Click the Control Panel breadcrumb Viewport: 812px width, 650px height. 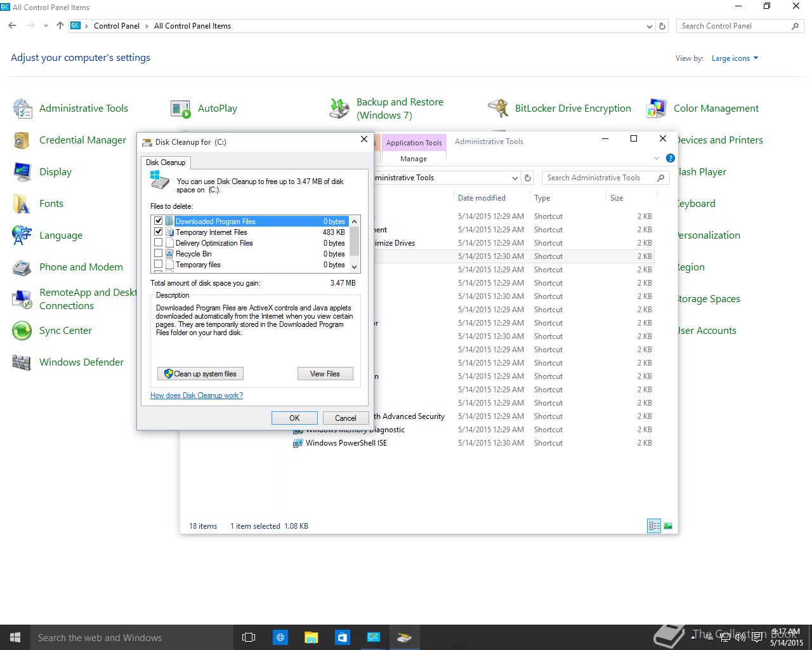pyautogui.click(x=117, y=26)
